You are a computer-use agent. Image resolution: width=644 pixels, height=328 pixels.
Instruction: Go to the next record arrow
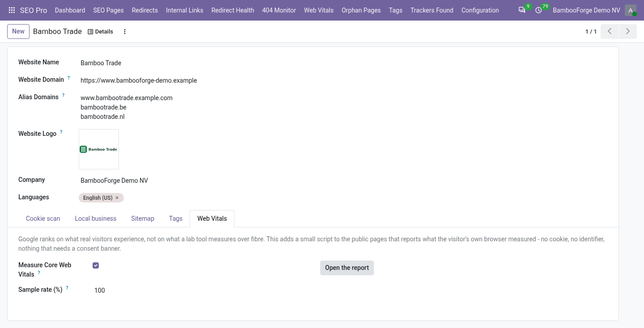[628, 31]
